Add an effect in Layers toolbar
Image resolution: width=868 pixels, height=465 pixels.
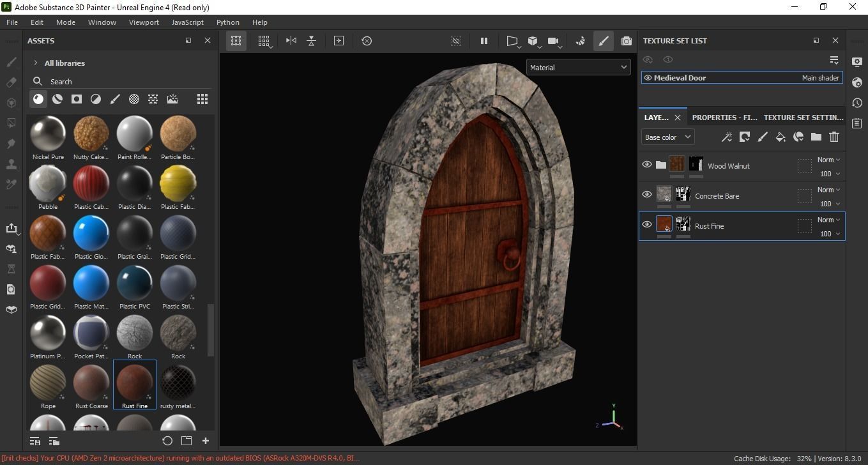744,137
